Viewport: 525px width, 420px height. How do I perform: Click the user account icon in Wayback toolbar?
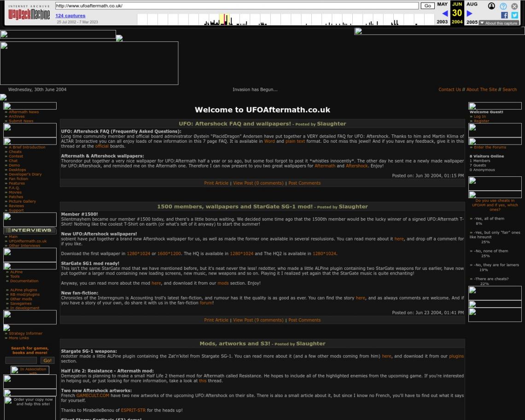491,6
